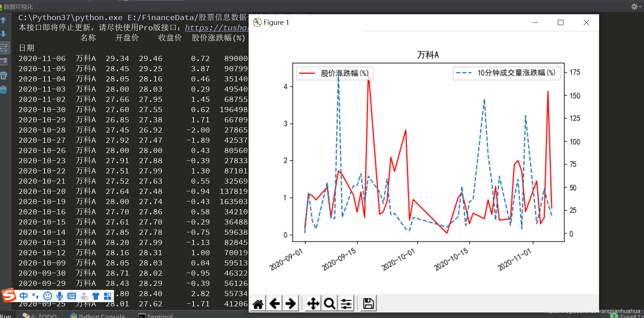The width and height of the screenshot is (644, 318).
Task: Click the console scroll down arrow
Action: click(x=4, y=34)
